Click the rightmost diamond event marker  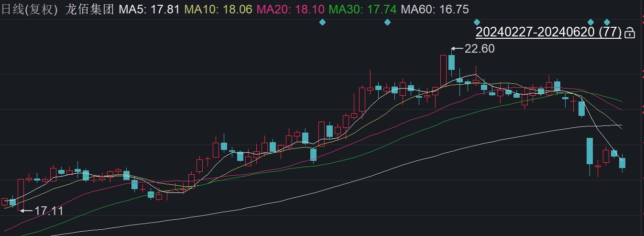pyautogui.click(x=607, y=22)
